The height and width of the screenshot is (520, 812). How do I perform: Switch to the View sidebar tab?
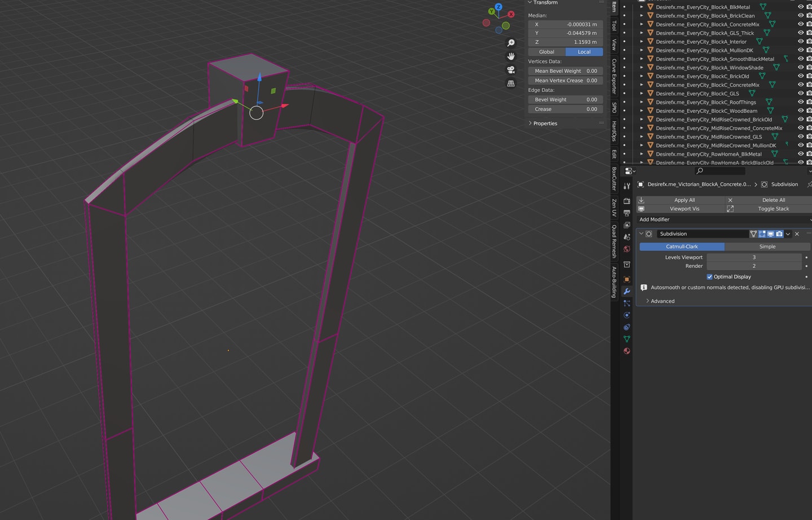(614, 45)
